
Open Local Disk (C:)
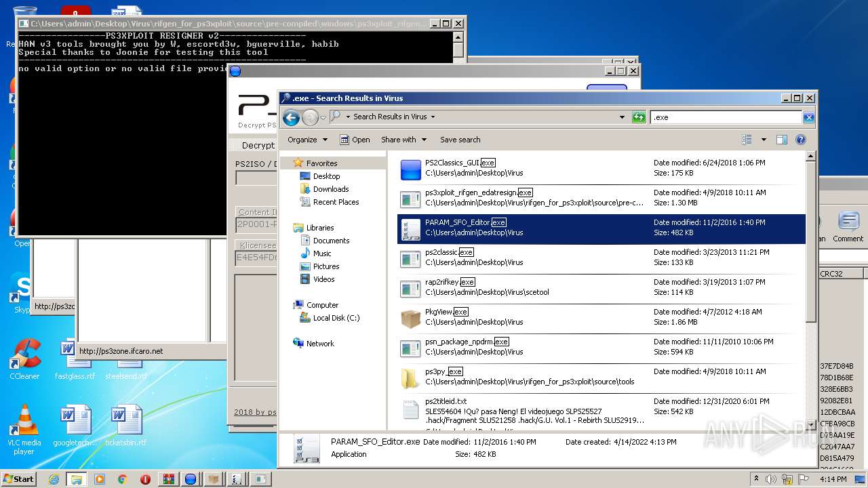tap(336, 318)
